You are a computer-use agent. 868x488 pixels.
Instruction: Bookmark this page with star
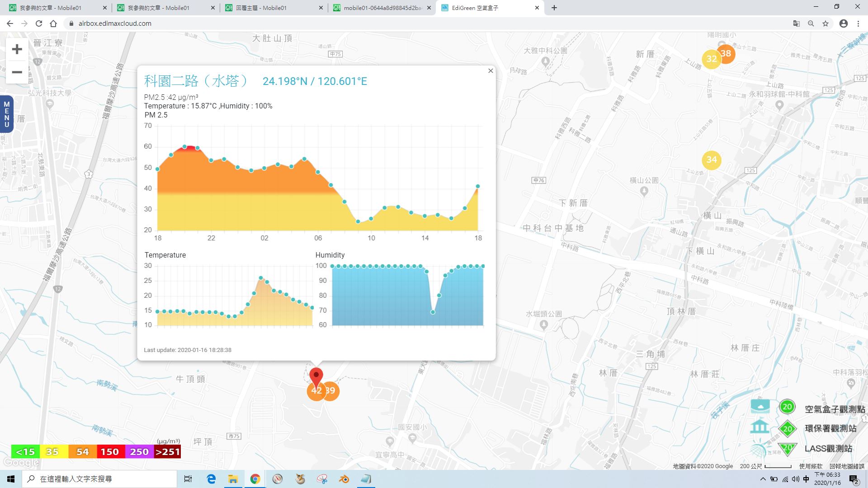[x=826, y=23]
